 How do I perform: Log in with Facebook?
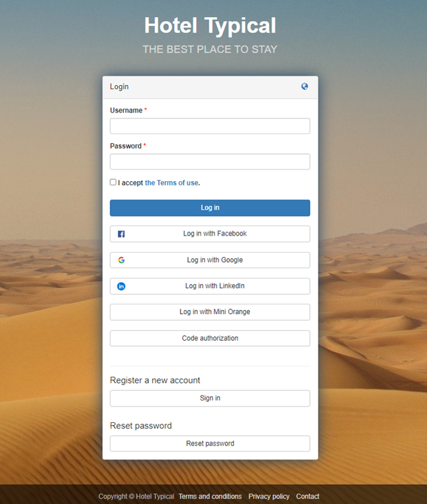point(210,234)
